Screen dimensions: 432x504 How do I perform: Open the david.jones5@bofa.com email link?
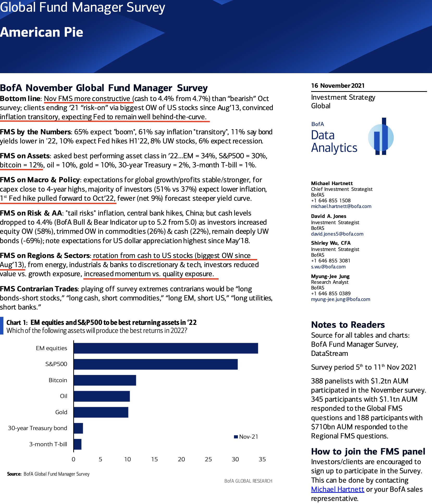(337, 234)
